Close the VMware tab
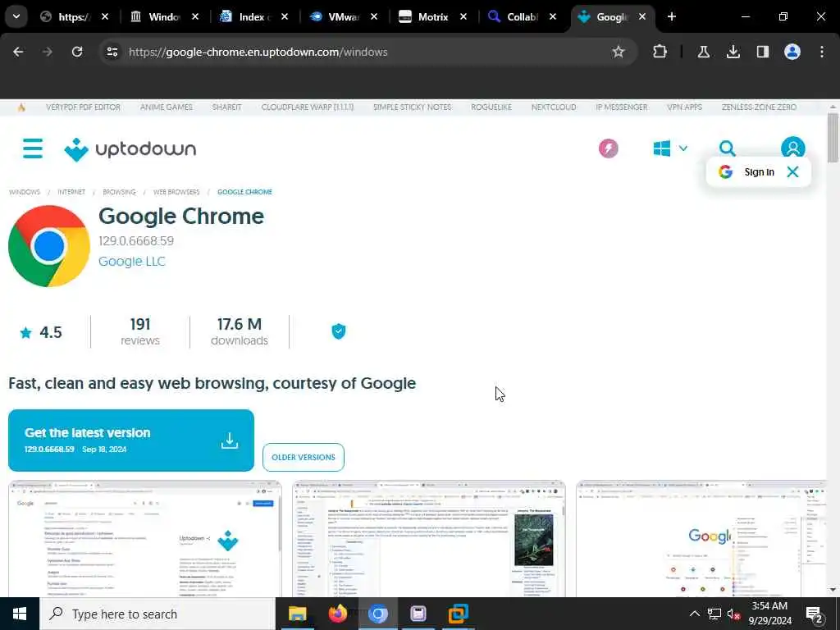 pos(374,17)
